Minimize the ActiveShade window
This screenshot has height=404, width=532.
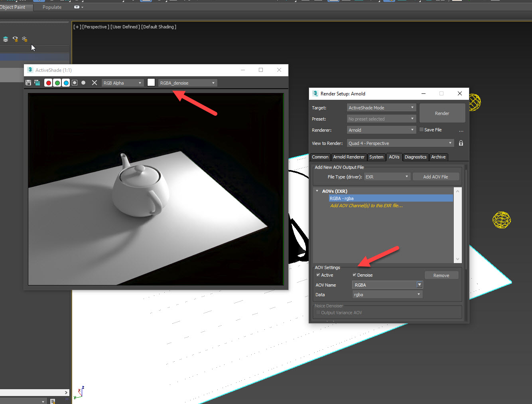242,70
